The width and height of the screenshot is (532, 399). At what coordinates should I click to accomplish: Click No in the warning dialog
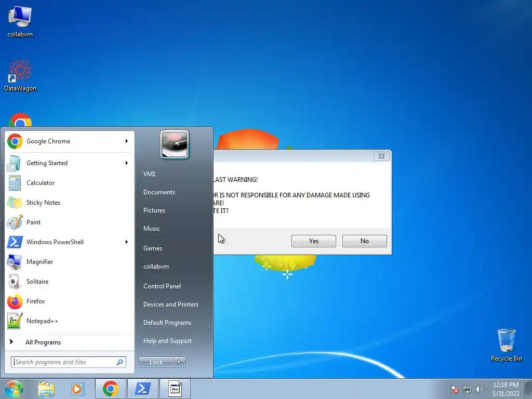pos(364,241)
